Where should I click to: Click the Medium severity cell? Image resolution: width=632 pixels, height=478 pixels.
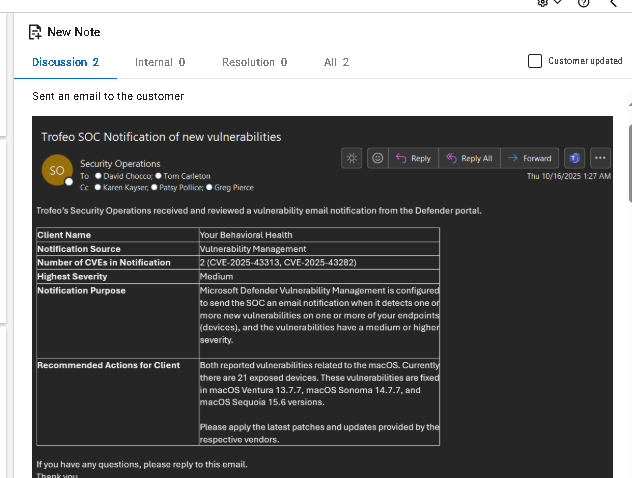pyautogui.click(x=319, y=276)
